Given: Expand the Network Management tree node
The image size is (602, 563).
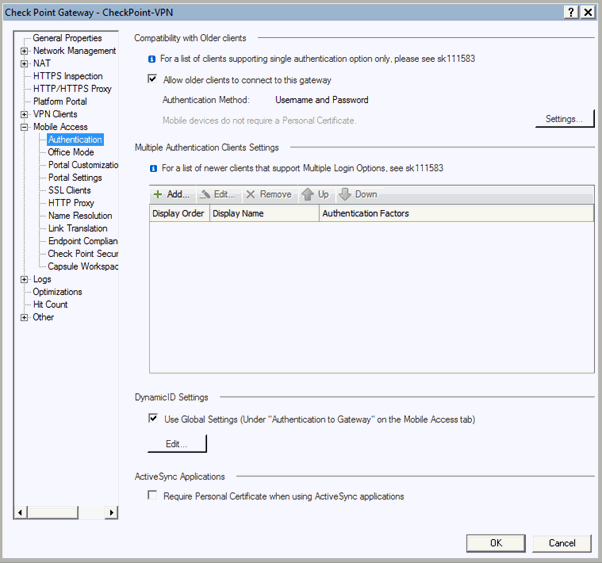Looking at the screenshot, I should coord(24,51).
